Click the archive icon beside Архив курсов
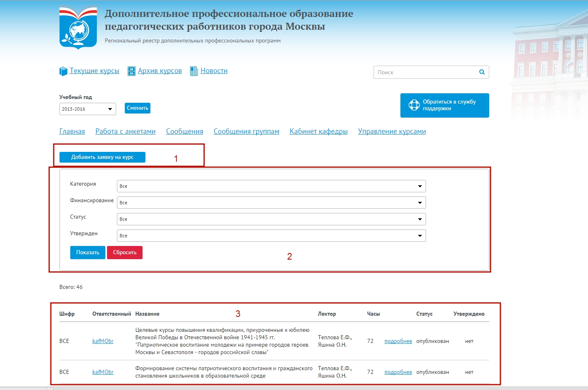The image size is (588, 390). 131,71
